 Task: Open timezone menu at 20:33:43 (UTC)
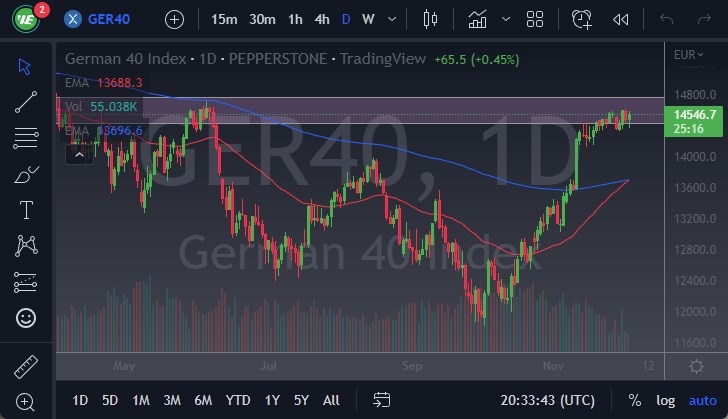pos(547,400)
